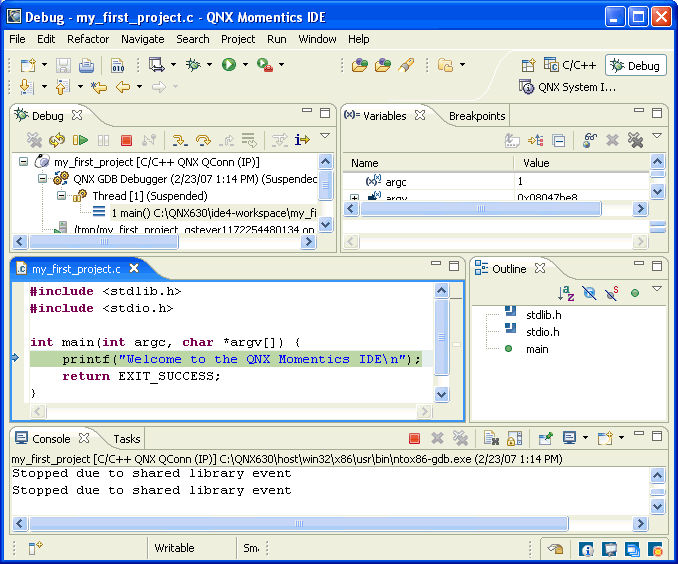Click the Open Perspective icon
The width and height of the screenshot is (678, 564).
(528, 65)
